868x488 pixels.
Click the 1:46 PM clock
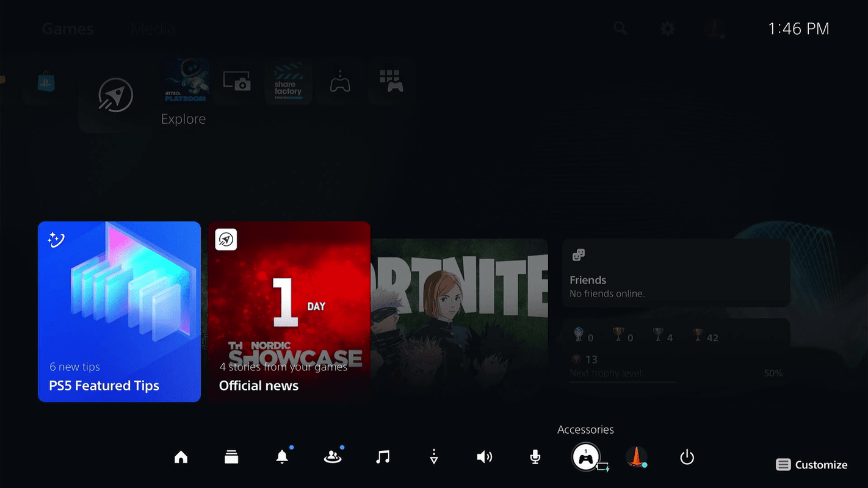coord(798,29)
